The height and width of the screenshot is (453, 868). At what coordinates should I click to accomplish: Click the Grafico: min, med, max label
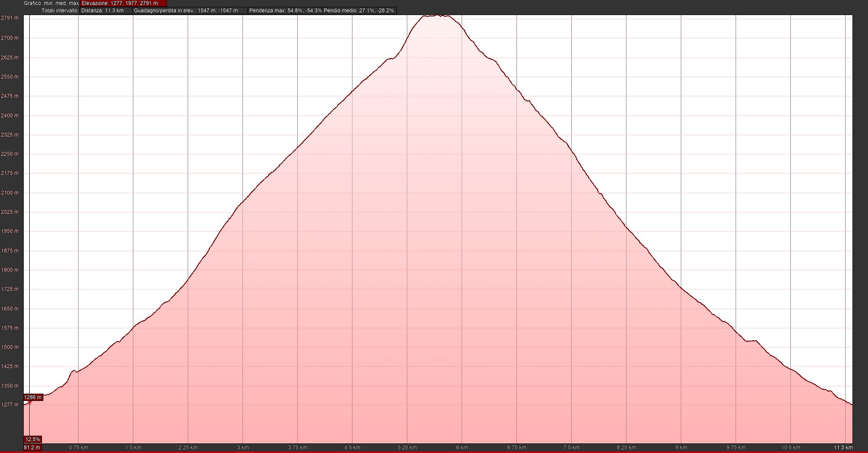[51, 3]
